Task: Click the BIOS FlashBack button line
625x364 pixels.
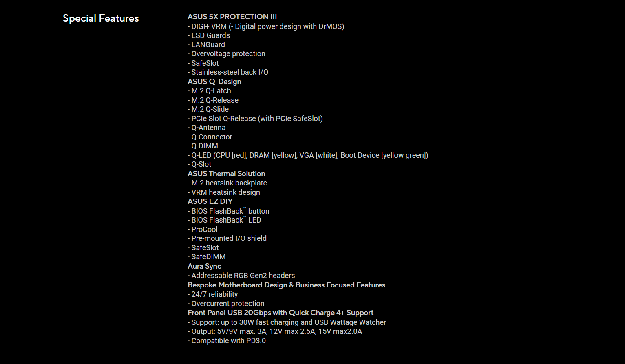Action: [228, 211]
